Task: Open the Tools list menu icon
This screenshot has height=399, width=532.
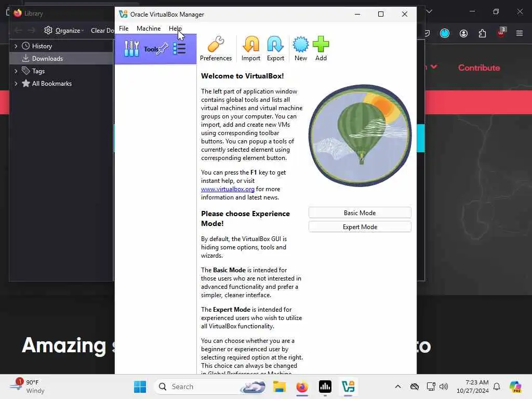Action: [179, 48]
